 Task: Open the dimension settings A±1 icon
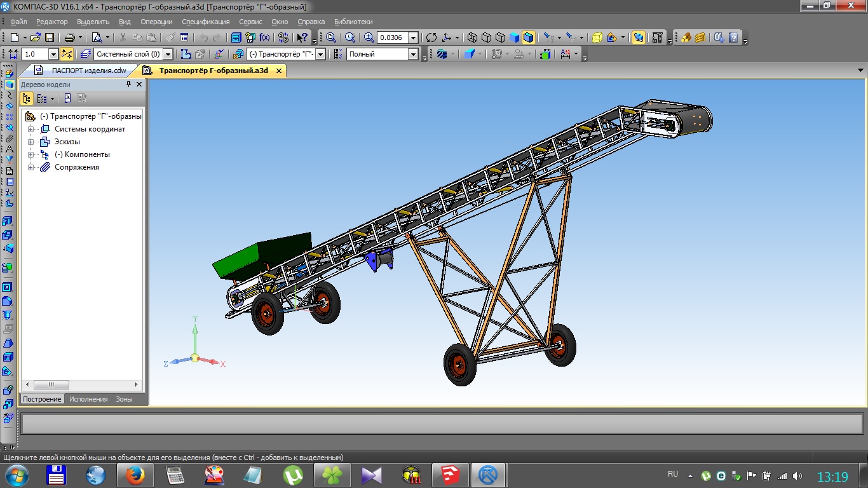coord(566,54)
